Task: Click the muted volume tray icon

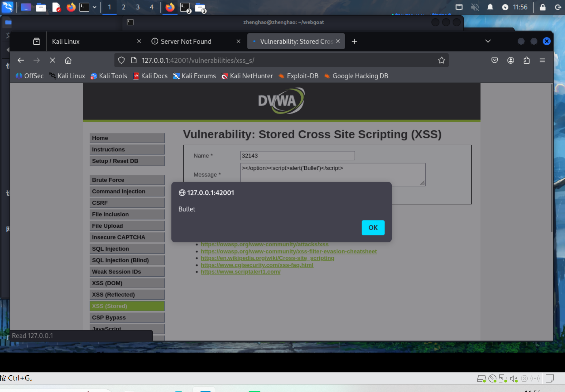Action: (x=475, y=7)
